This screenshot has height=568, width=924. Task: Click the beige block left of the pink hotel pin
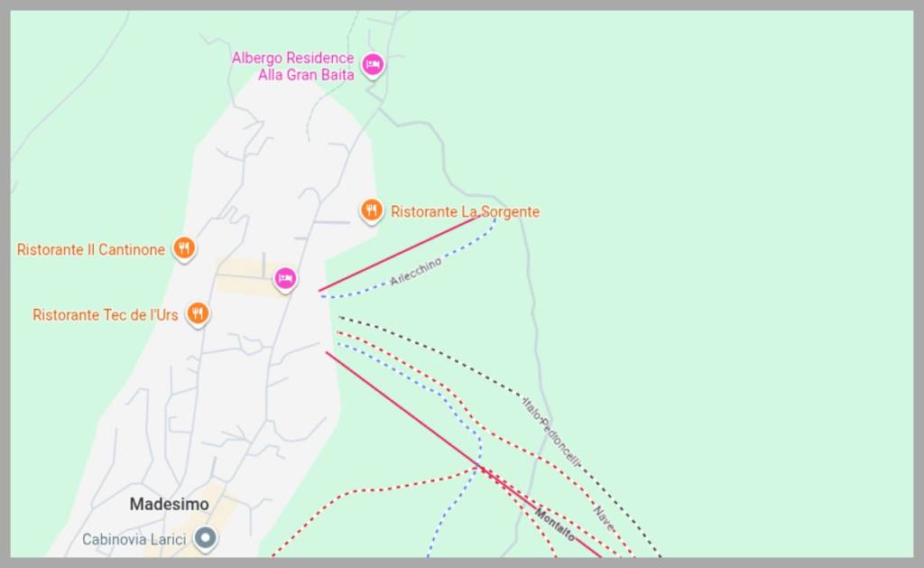click(242, 277)
